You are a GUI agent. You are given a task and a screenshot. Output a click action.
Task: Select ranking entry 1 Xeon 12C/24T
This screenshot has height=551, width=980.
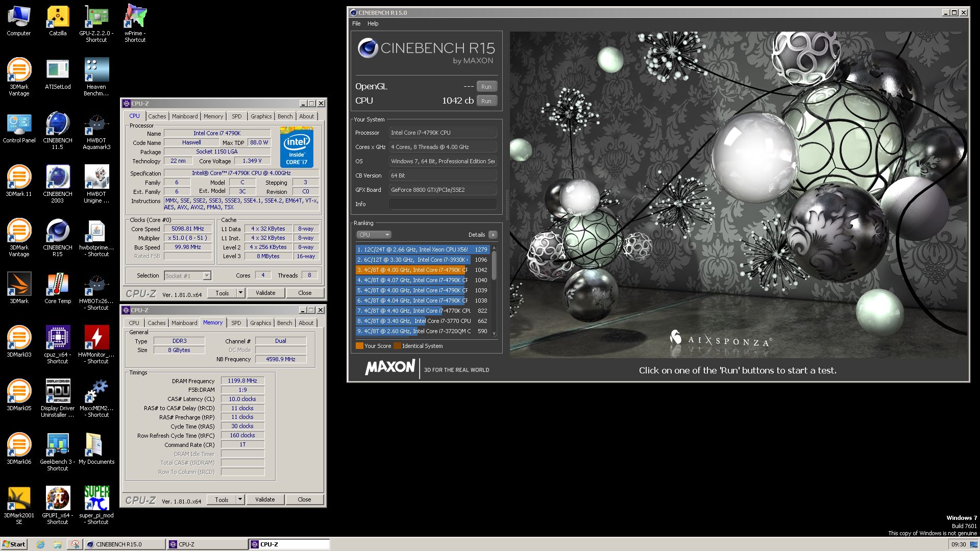(x=423, y=249)
